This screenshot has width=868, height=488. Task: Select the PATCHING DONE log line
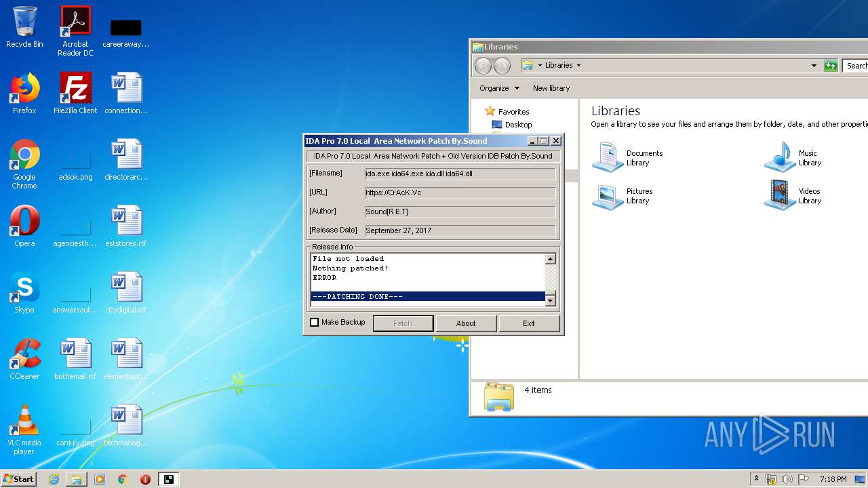(x=428, y=297)
